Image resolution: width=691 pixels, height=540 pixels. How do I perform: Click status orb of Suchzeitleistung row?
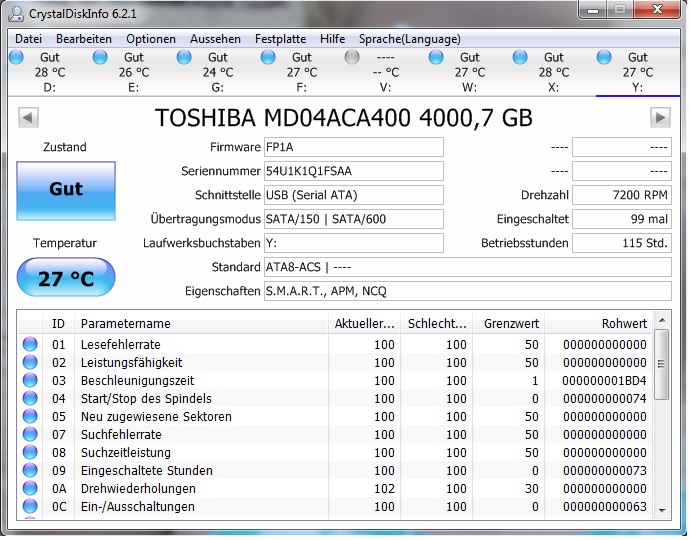coord(30,452)
